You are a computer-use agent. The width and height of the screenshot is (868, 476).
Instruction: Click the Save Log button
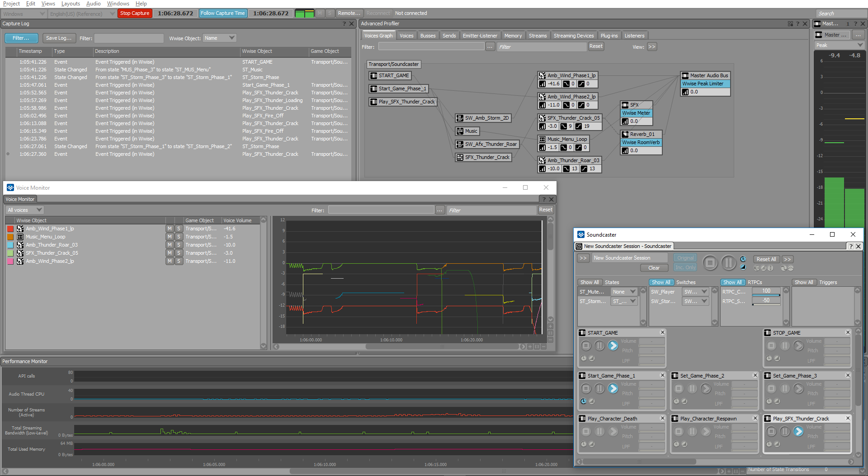coord(59,38)
